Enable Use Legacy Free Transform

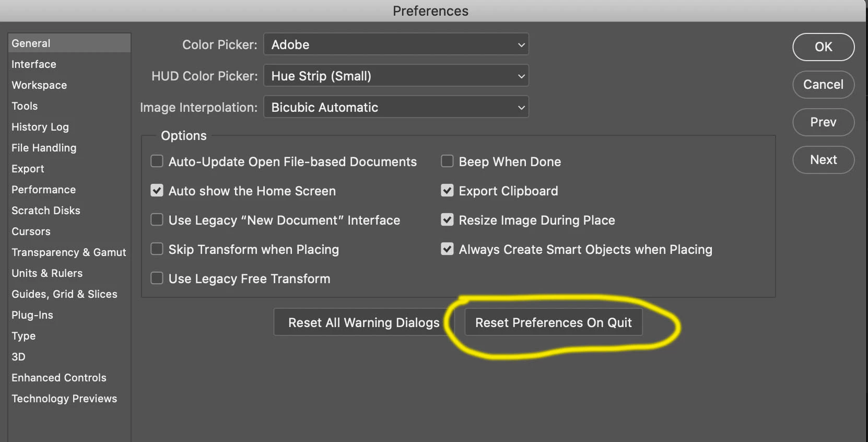[157, 278]
